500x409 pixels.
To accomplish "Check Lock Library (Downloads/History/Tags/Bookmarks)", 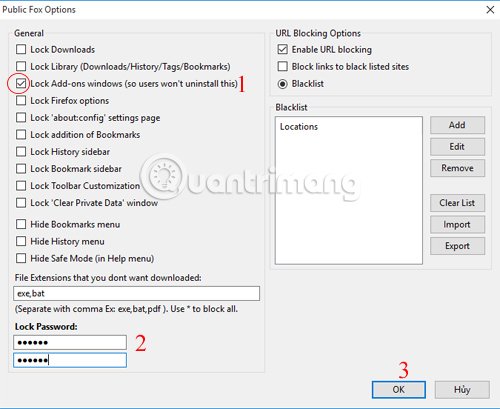I will tap(21, 66).
